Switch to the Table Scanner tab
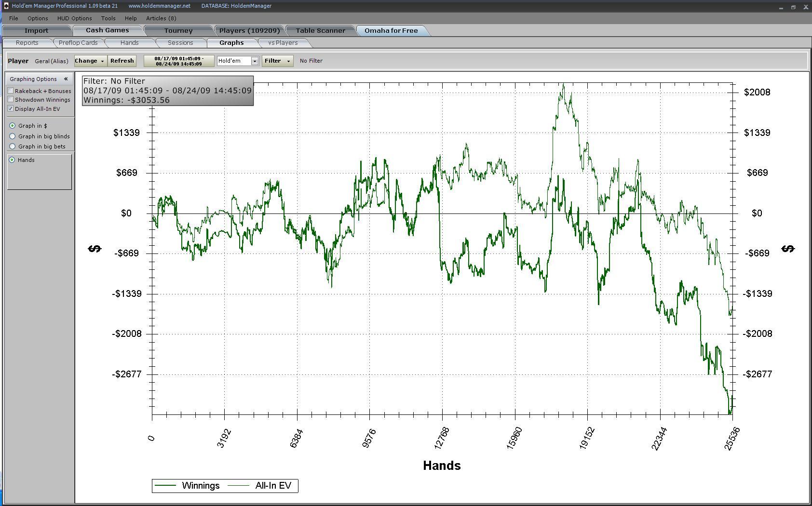This screenshot has height=506, width=812. click(320, 30)
